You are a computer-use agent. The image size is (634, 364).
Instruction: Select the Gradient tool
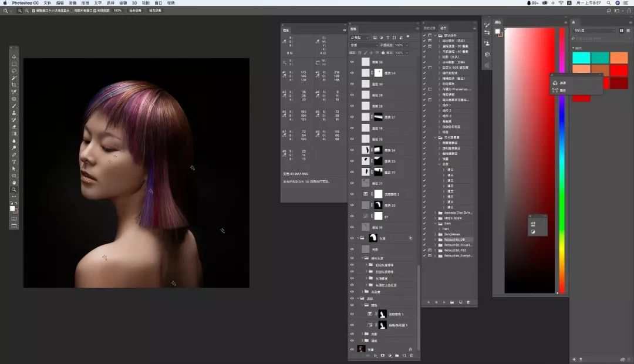tap(14, 134)
